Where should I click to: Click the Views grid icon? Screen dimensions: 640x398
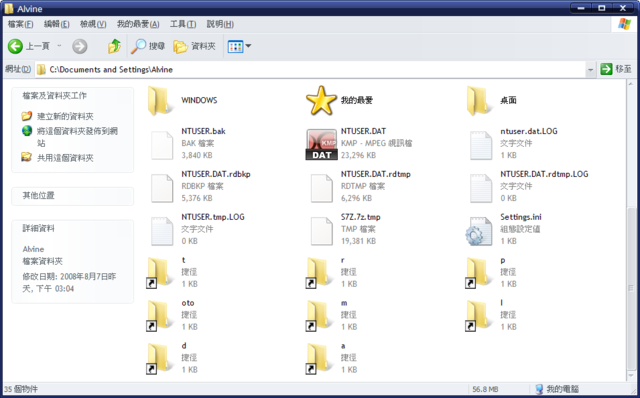[235, 46]
